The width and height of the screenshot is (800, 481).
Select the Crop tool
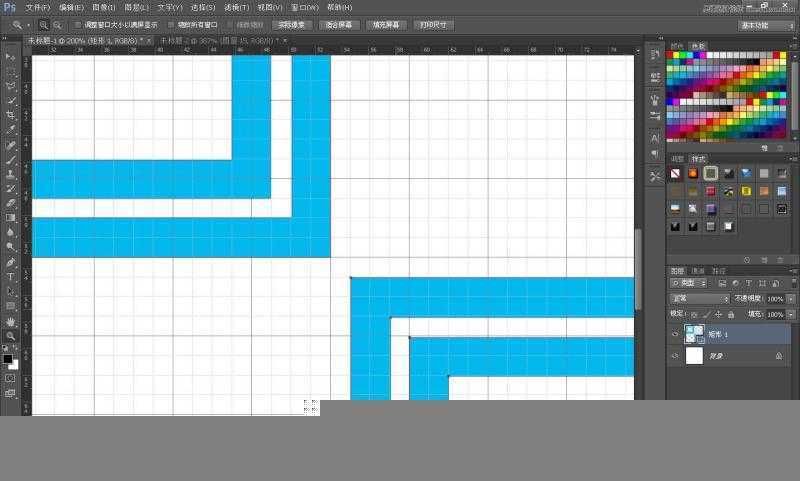click(10, 115)
